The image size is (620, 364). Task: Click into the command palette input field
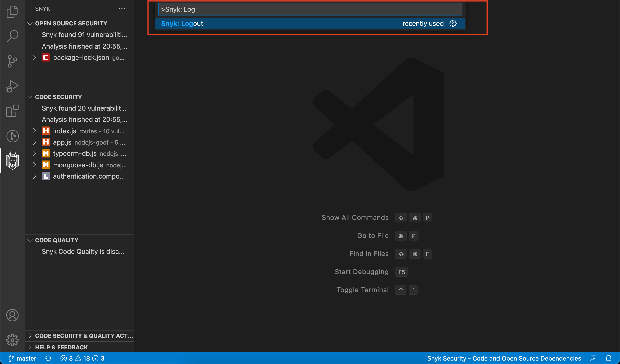(310, 9)
